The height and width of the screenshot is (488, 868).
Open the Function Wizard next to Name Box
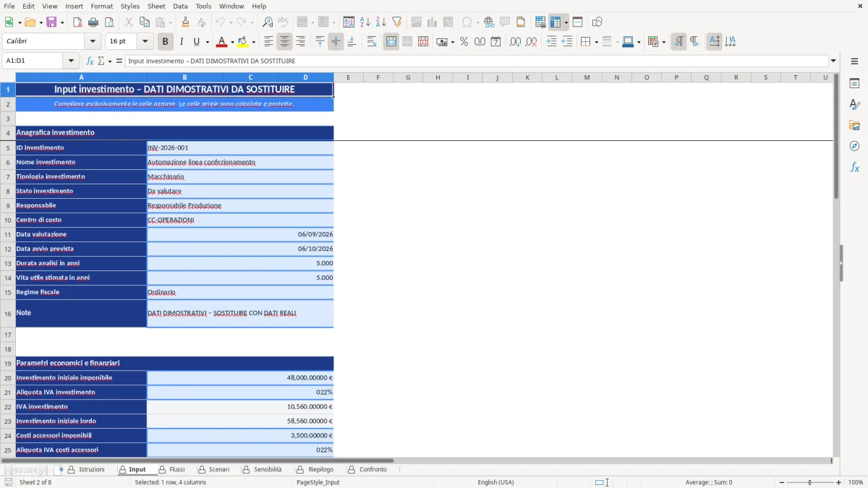[x=90, y=61]
